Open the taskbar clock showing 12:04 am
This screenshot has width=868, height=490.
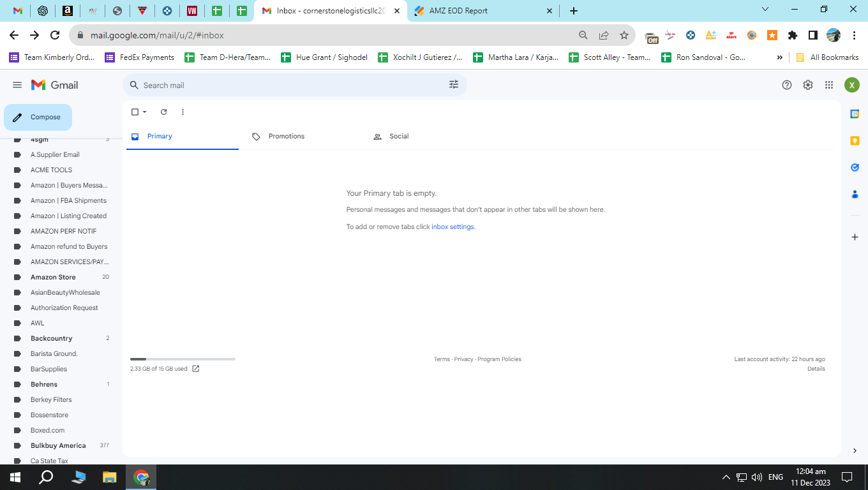click(811, 477)
